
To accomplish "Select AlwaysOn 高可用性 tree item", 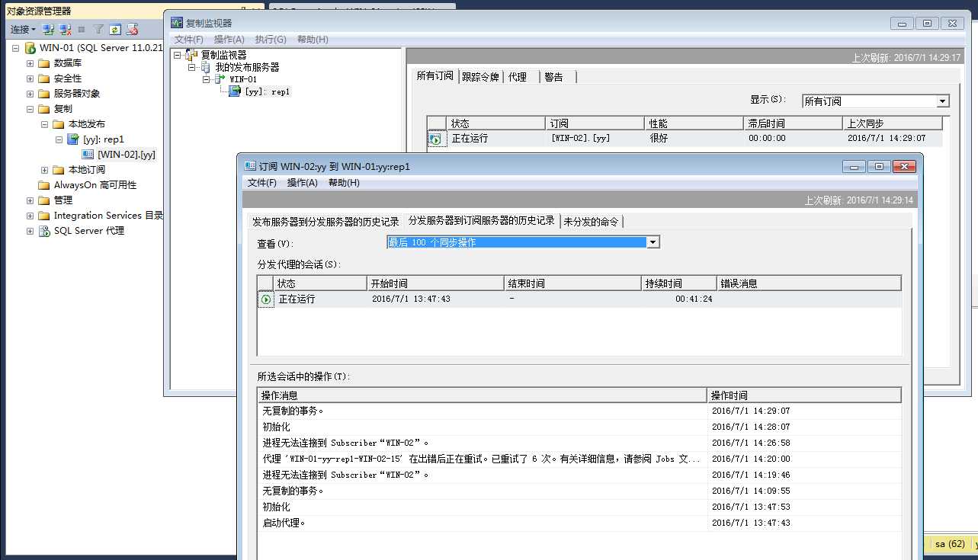I will [x=95, y=185].
